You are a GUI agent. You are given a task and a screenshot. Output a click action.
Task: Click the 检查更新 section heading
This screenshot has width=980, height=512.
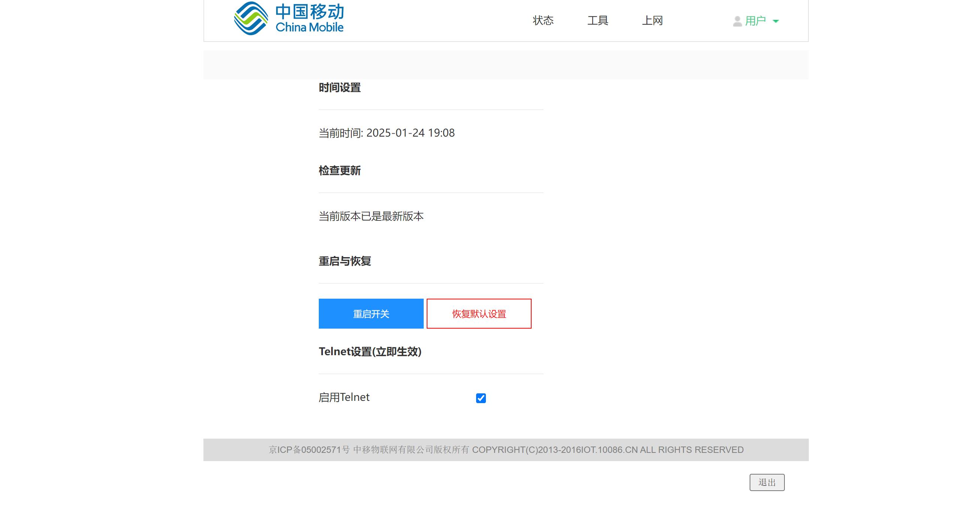[339, 171]
